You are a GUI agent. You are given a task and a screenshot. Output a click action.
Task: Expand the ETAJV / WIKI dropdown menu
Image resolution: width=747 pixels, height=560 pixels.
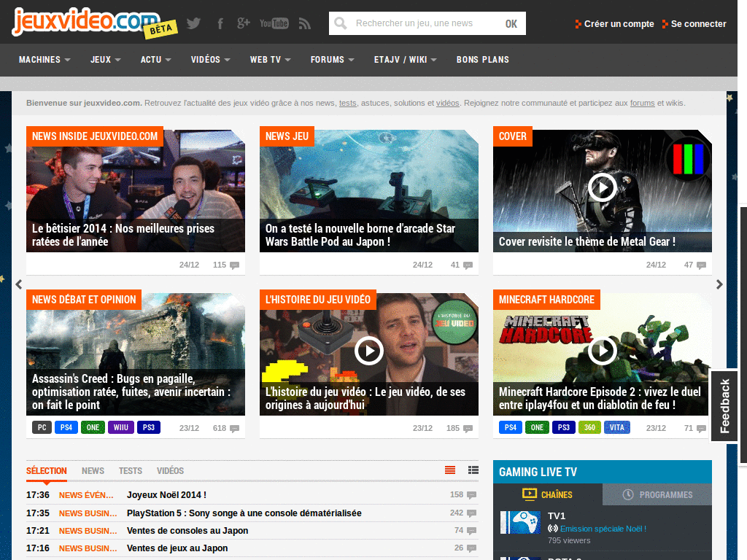pyautogui.click(x=405, y=60)
